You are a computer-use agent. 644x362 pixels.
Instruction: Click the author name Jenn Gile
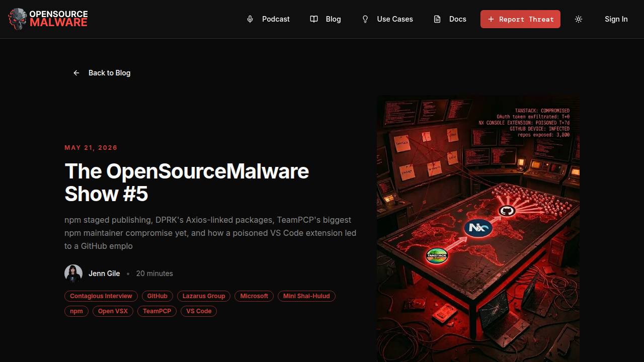point(104,274)
